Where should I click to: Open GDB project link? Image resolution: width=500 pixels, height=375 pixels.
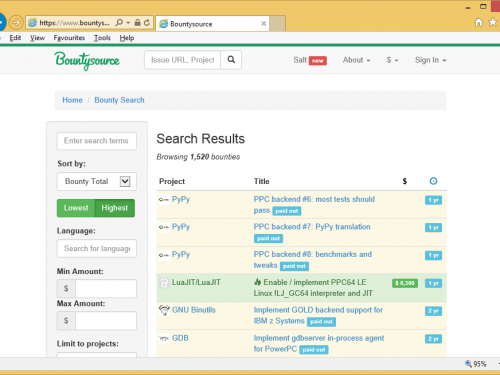click(180, 338)
